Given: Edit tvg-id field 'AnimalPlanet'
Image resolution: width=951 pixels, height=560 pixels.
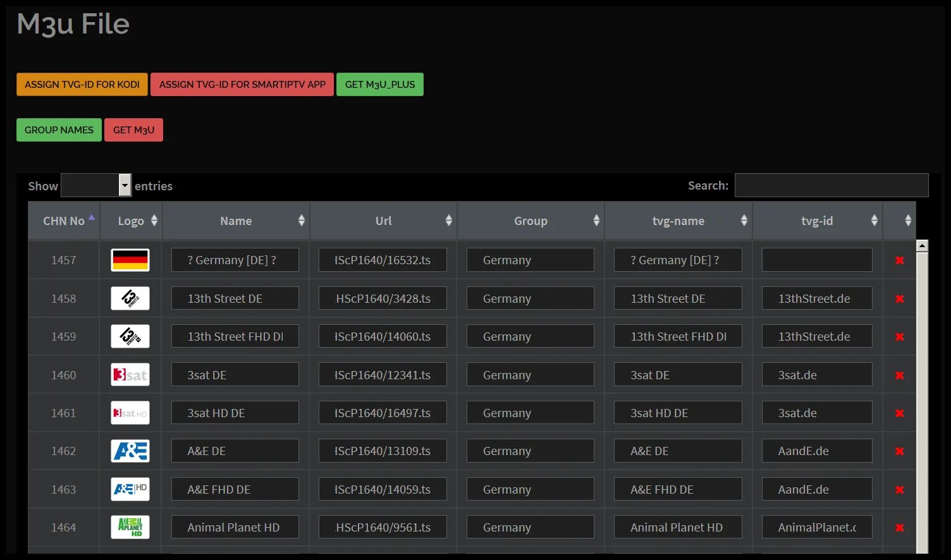Looking at the screenshot, I should click(817, 527).
